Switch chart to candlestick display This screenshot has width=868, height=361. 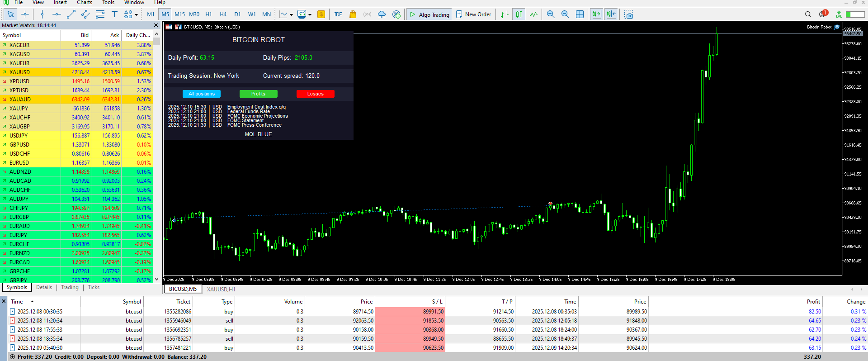519,14
